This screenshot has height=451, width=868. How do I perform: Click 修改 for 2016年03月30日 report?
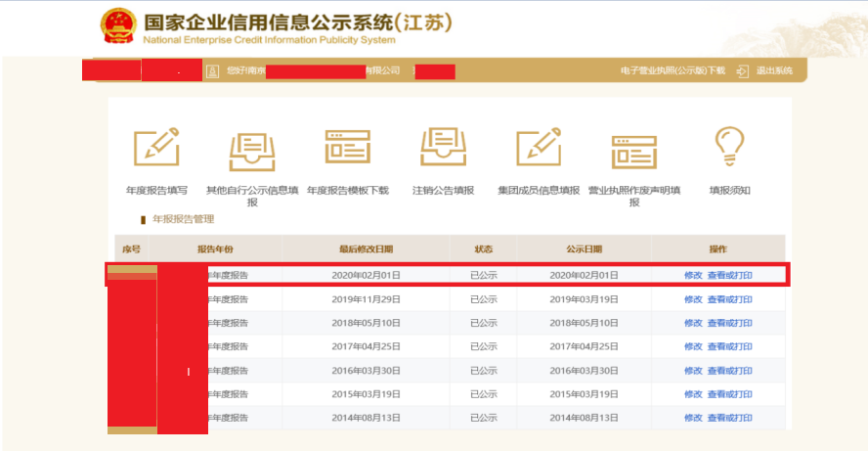pyautogui.click(x=693, y=370)
